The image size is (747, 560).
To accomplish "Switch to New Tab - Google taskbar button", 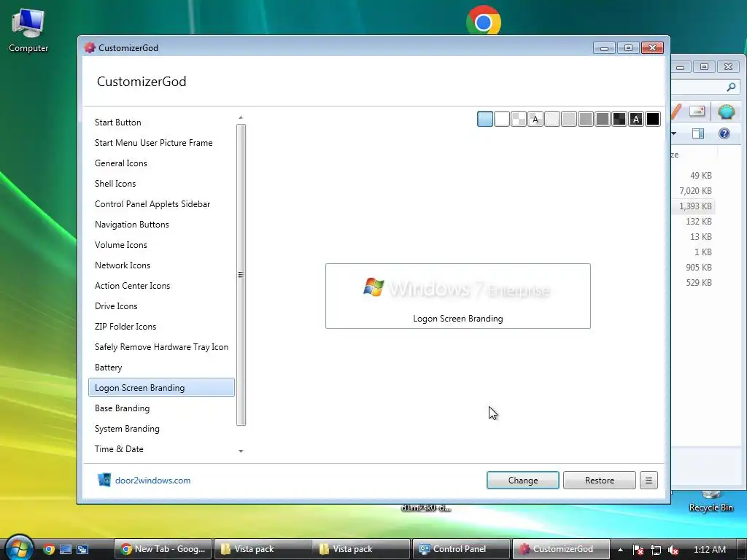I will pyautogui.click(x=163, y=549).
